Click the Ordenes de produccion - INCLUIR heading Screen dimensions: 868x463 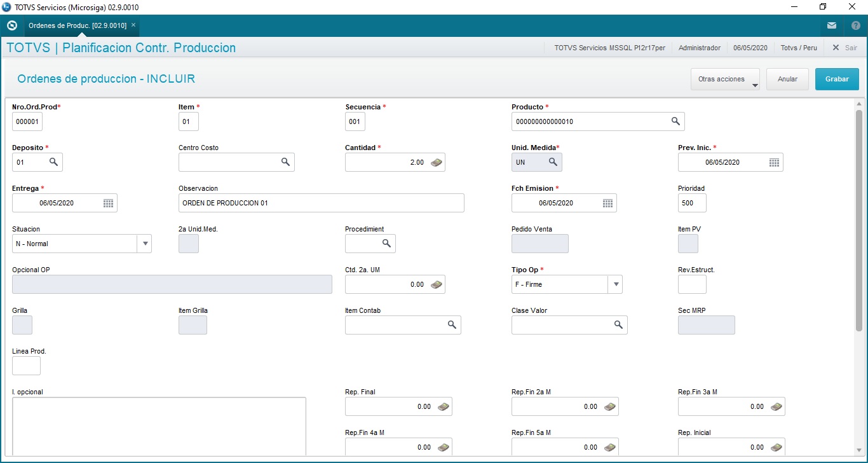tap(106, 79)
